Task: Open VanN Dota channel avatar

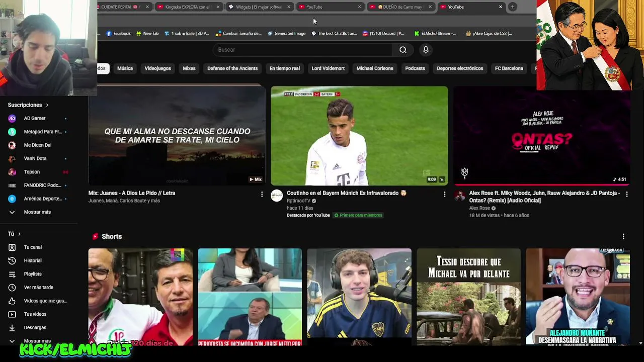Action: (x=12, y=158)
